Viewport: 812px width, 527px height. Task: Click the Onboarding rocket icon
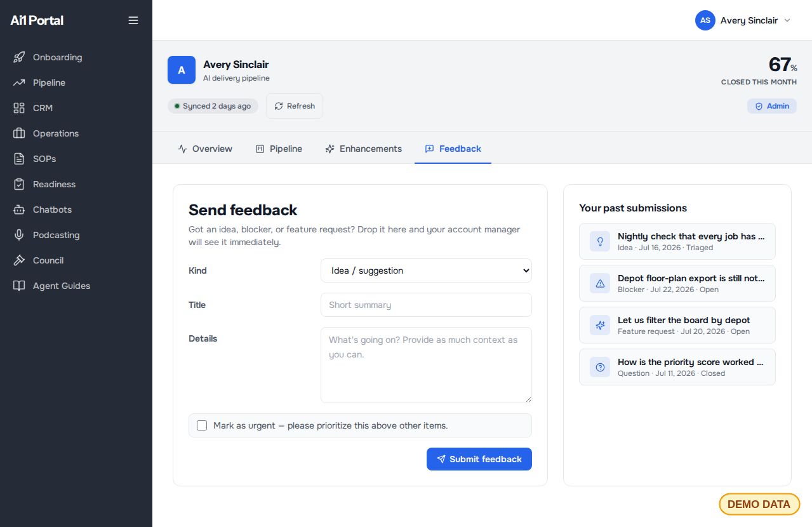coord(19,57)
